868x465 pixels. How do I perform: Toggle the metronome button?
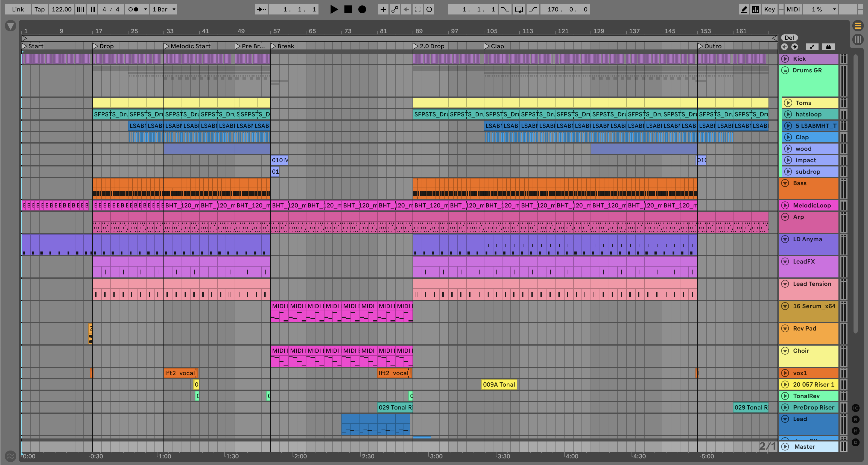click(x=134, y=9)
